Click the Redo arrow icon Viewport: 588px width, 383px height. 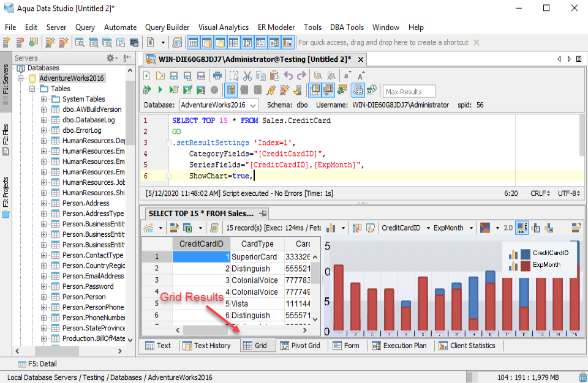301,76
